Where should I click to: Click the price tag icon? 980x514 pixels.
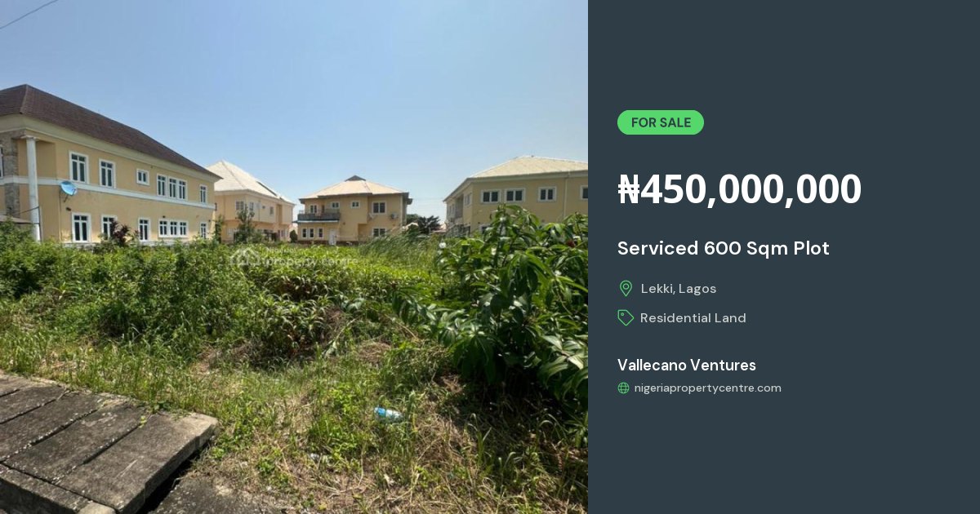point(626,318)
